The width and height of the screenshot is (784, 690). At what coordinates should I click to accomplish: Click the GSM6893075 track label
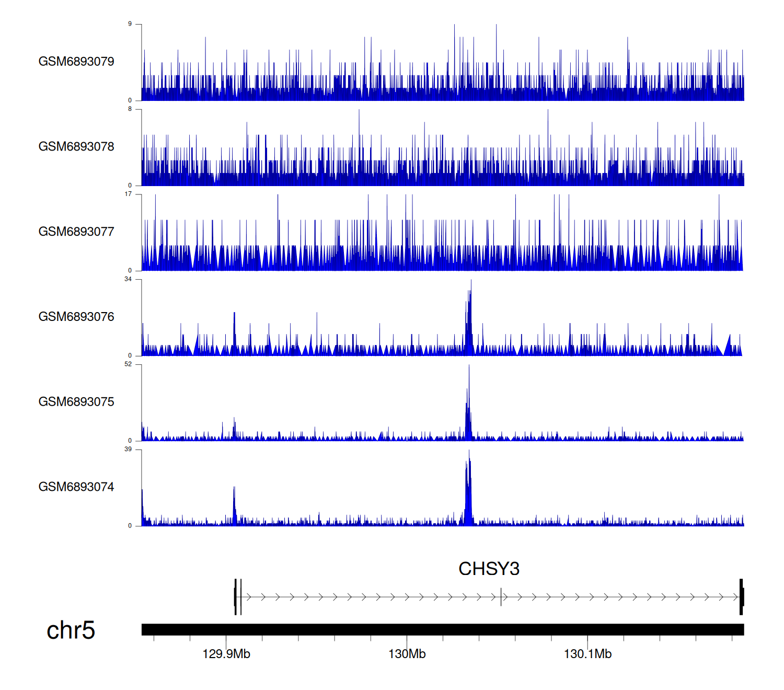point(76,402)
